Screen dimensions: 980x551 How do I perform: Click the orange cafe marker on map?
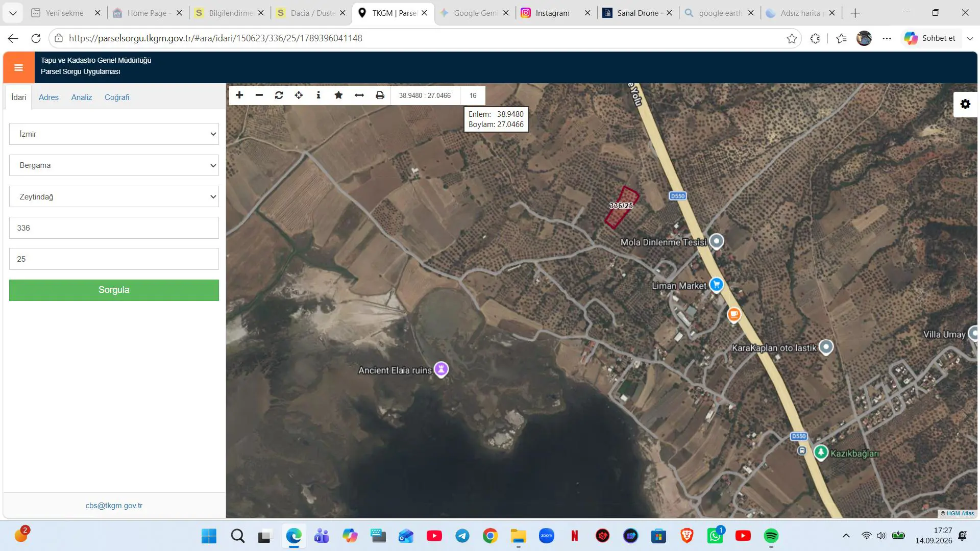[734, 314]
